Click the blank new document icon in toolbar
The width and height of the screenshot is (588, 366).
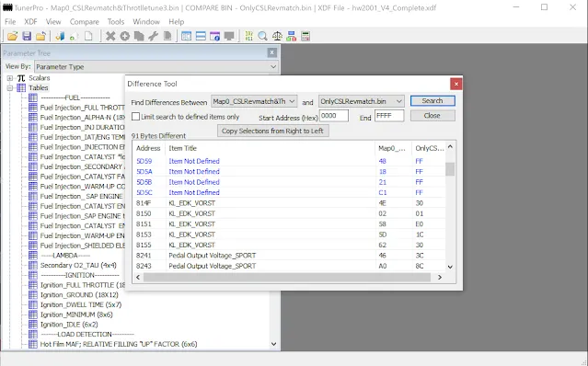click(88, 36)
